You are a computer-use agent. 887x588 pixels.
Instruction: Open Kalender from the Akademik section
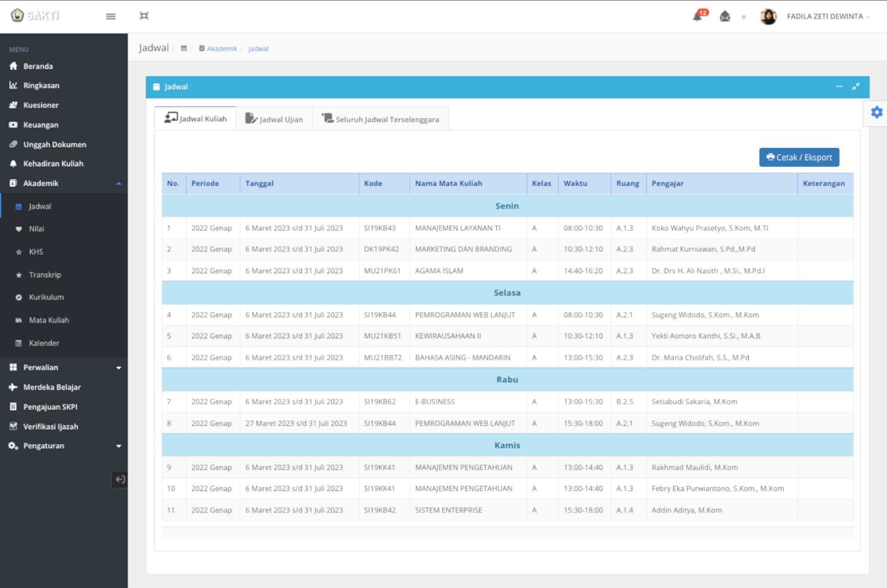pyautogui.click(x=44, y=343)
